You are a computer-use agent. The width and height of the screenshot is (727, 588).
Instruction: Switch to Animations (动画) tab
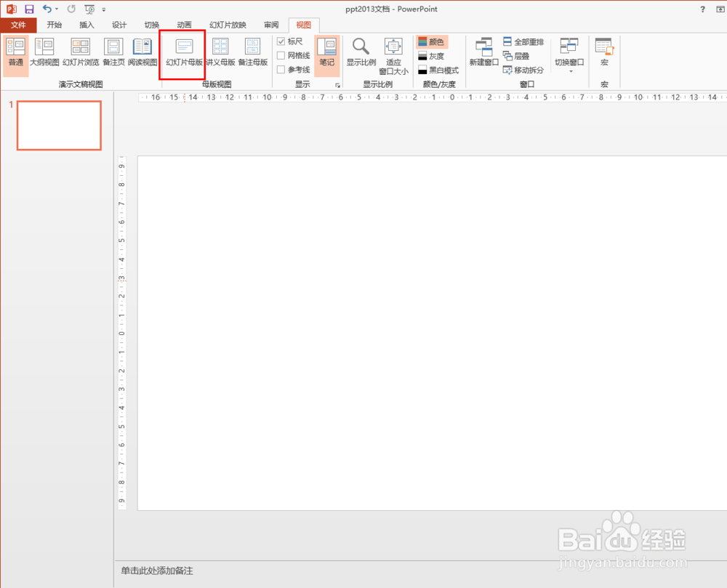[x=184, y=25]
